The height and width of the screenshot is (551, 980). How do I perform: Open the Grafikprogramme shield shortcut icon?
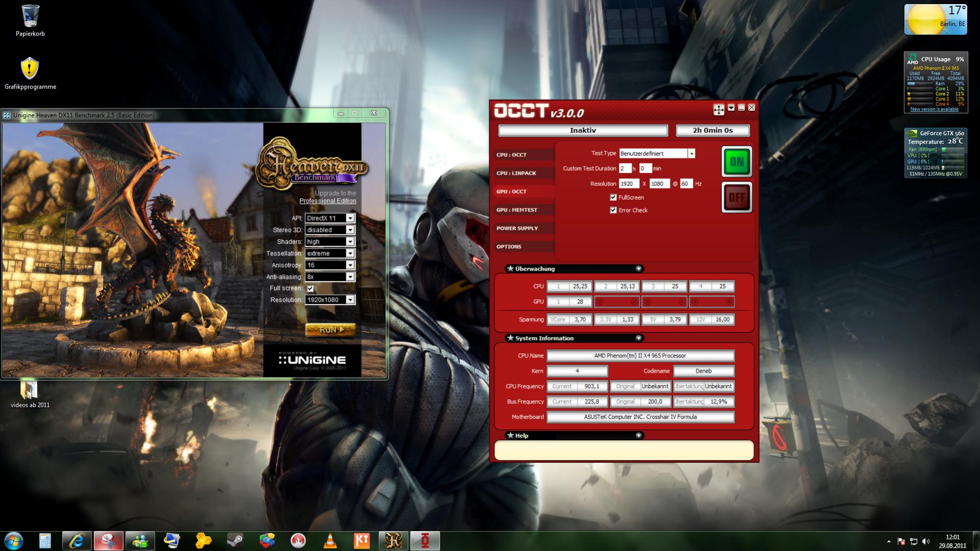[x=30, y=68]
